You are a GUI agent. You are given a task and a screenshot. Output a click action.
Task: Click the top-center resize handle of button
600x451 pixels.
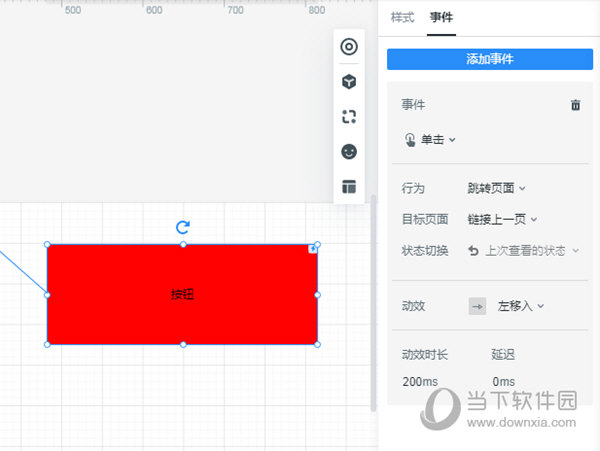(x=183, y=244)
